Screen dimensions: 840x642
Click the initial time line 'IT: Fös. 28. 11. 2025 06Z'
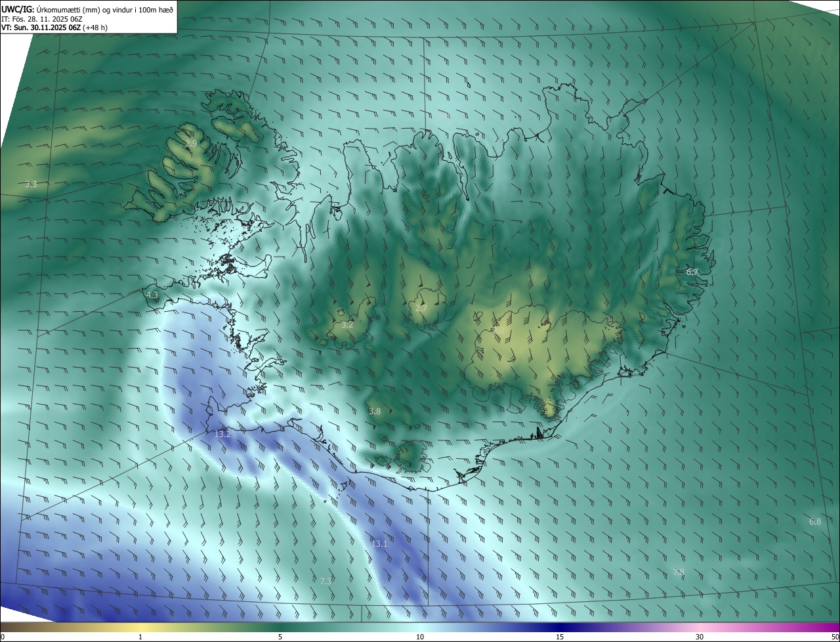pos(42,18)
